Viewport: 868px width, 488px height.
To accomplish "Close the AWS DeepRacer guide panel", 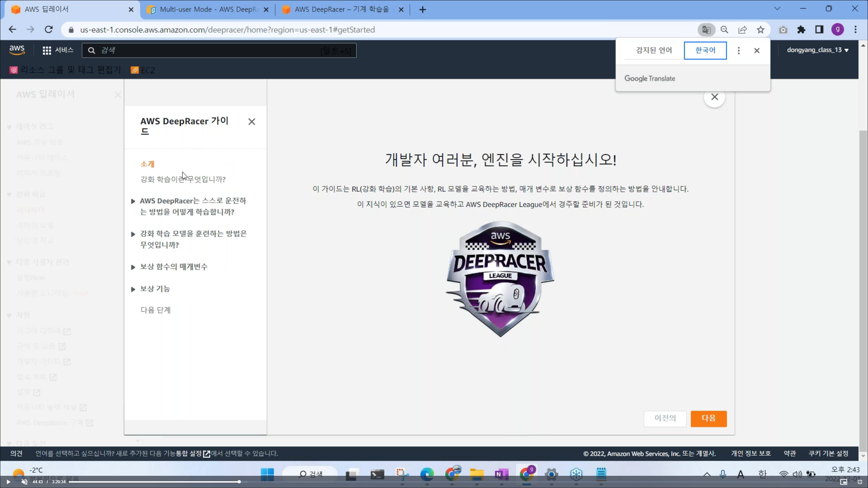I will coord(252,122).
